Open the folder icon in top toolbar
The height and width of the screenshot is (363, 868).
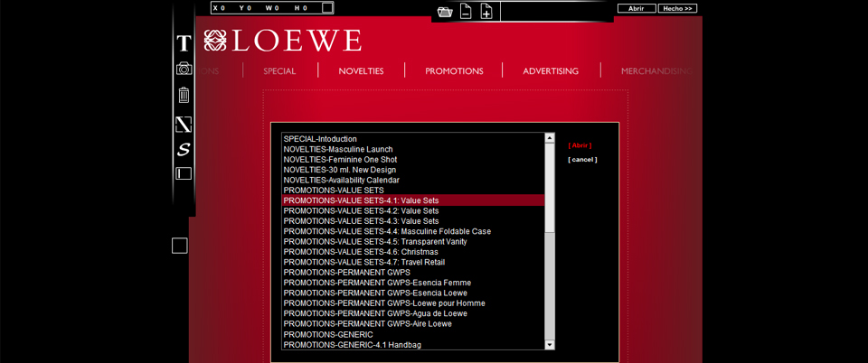[x=445, y=12]
